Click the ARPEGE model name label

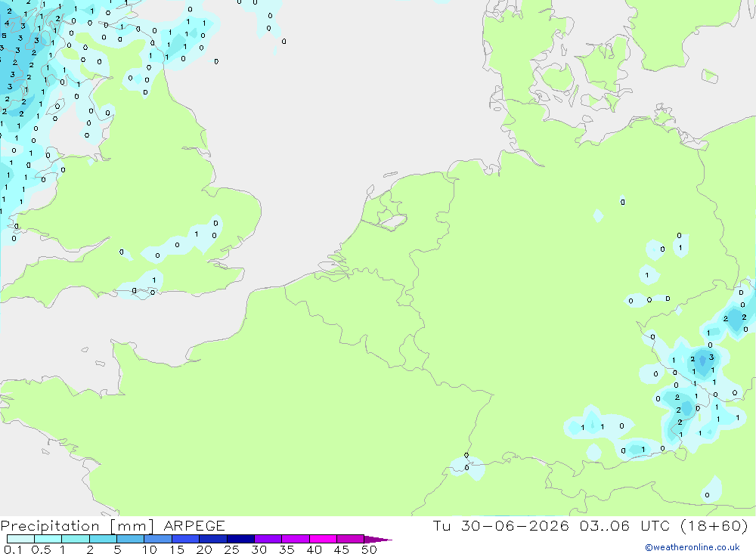[x=194, y=526]
